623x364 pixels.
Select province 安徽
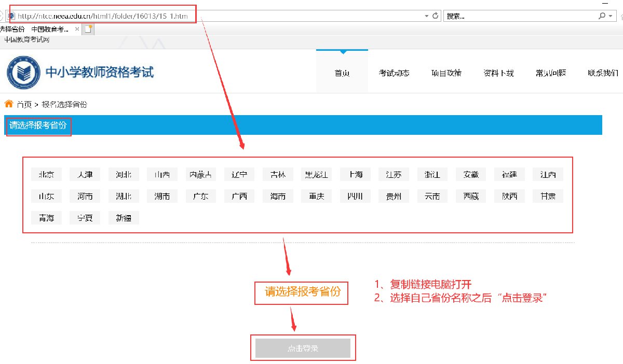471,174
